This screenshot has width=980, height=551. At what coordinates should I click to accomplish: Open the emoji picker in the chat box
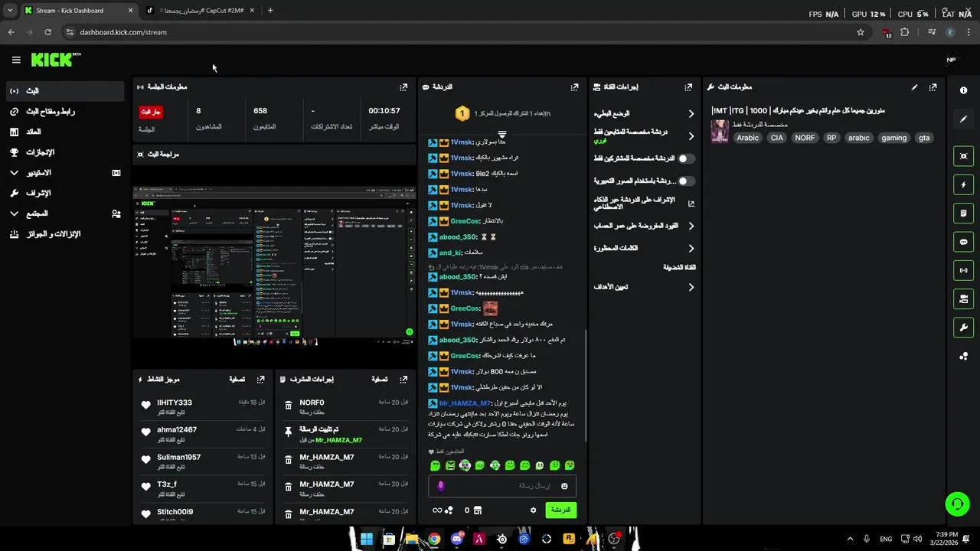(x=564, y=486)
